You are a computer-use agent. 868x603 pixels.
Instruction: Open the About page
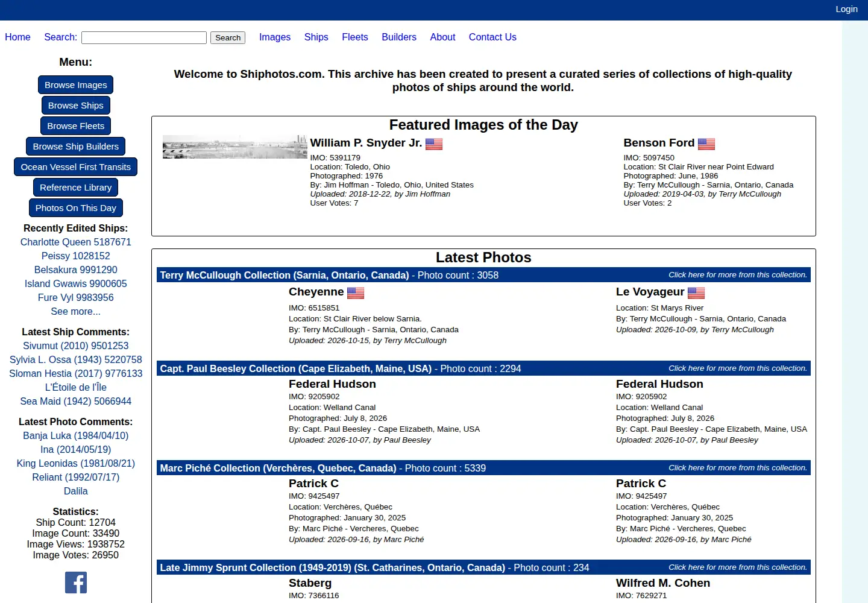442,37
